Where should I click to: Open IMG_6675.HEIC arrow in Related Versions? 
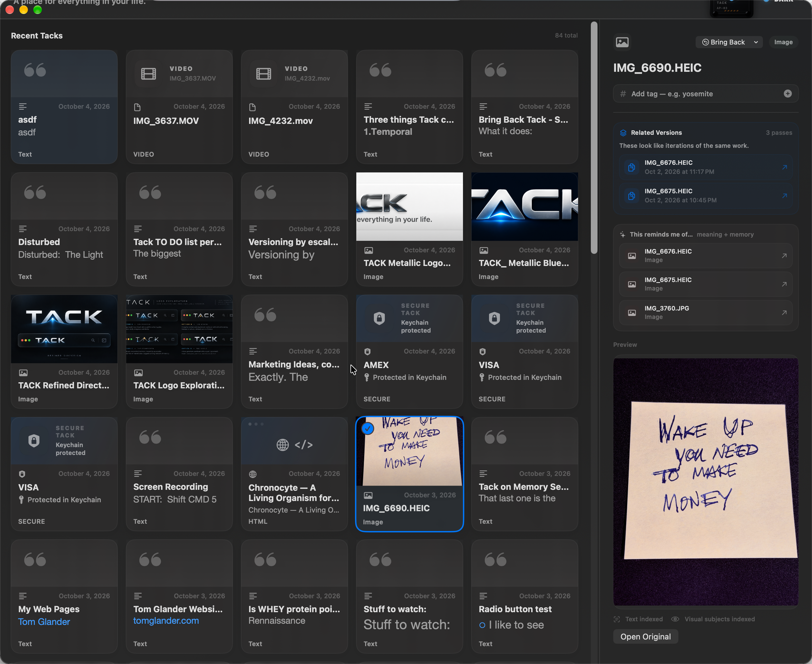pos(784,195)
